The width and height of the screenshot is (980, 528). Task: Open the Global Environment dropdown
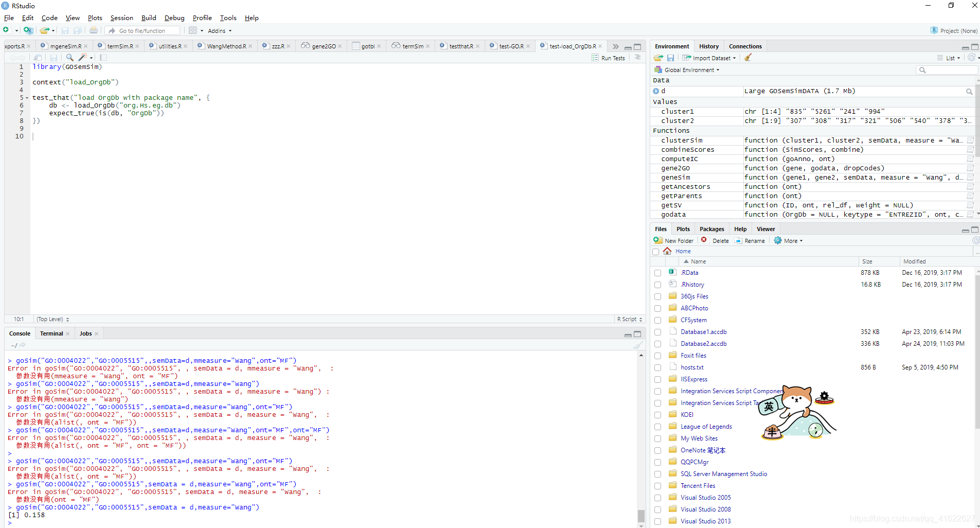[x=687, y=69]
